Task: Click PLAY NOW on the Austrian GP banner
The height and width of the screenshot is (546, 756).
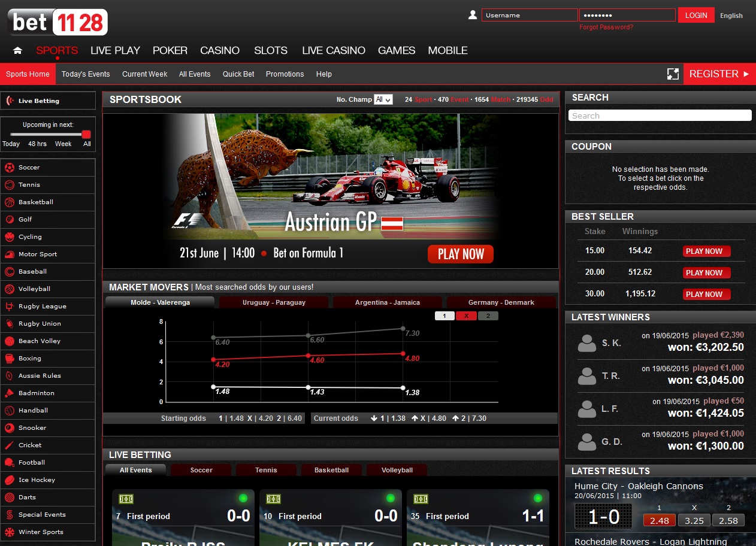Action: tap(461, 254)
